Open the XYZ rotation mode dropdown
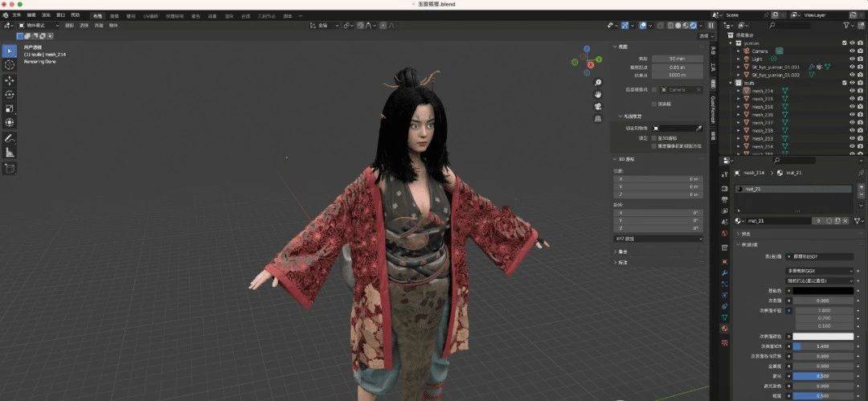This screenshot has height=401, width=868. point(659,238)
